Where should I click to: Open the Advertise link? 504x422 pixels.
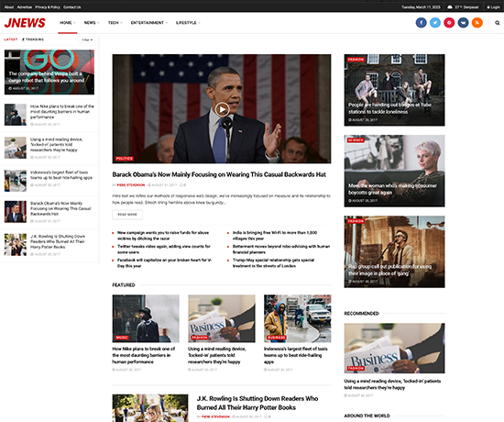[25, 7]
